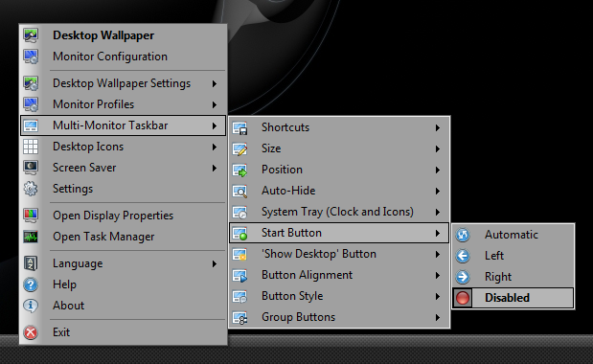This screenshot has height=364, width=593.
Task: Set Start Button to Automatic
Action: pos(513,235)
